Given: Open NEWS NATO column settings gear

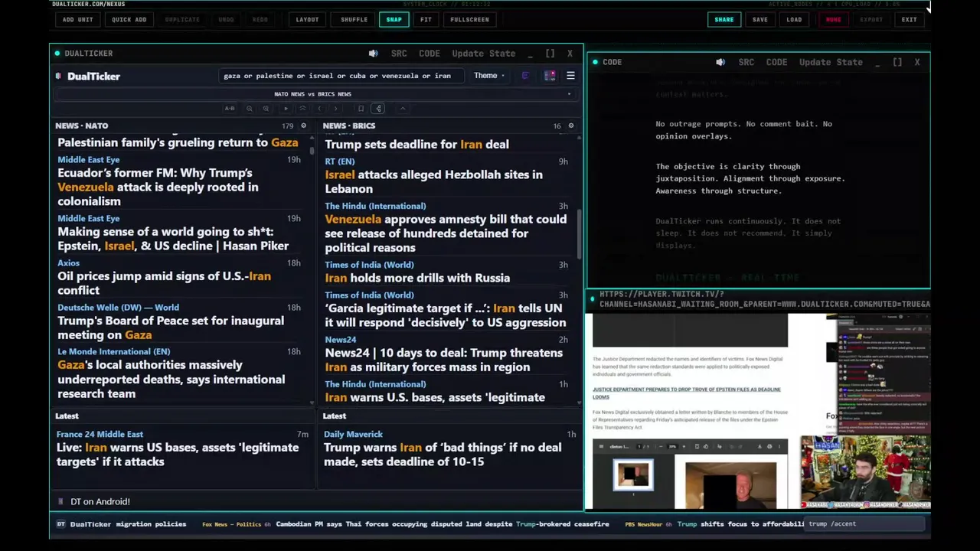Looking at the screenshot, I should pyautogui.click(x=303, y=126).
